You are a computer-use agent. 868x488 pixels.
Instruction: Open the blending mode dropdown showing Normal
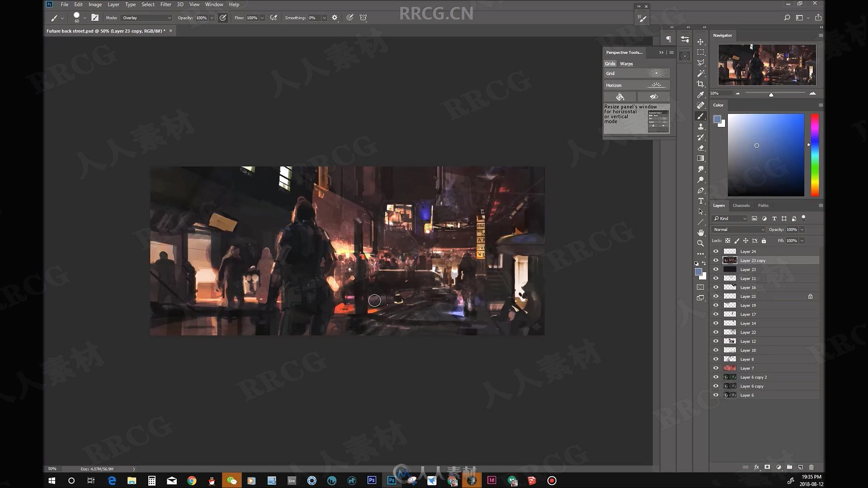click(738, 230)
